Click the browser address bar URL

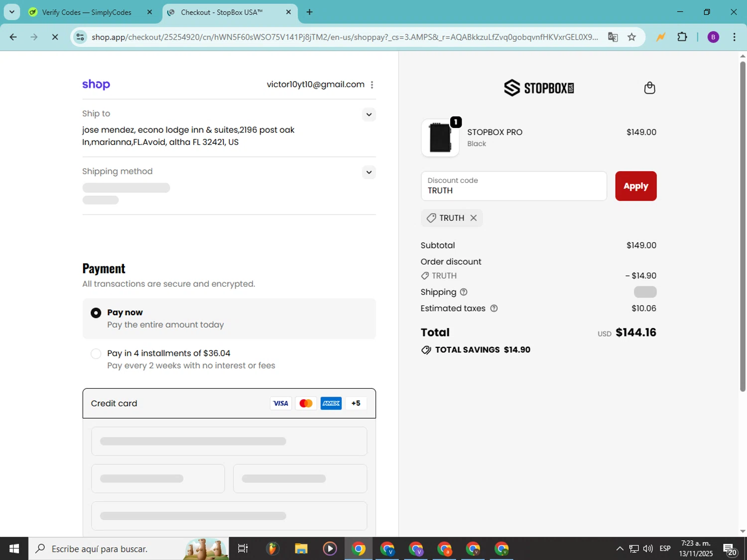pos(345,37)
